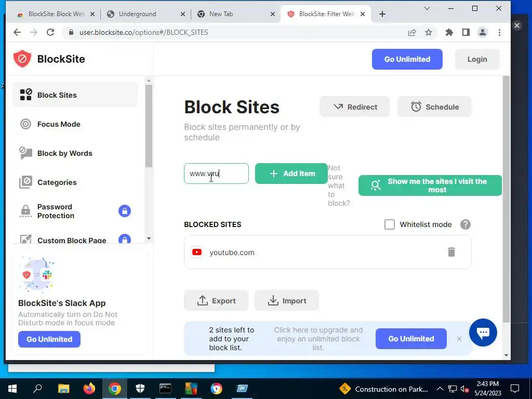This screenshot has width=532, height=399.
Task: Bookmark this page with the star
Action: pyautogui.click(x=429, y=32)
